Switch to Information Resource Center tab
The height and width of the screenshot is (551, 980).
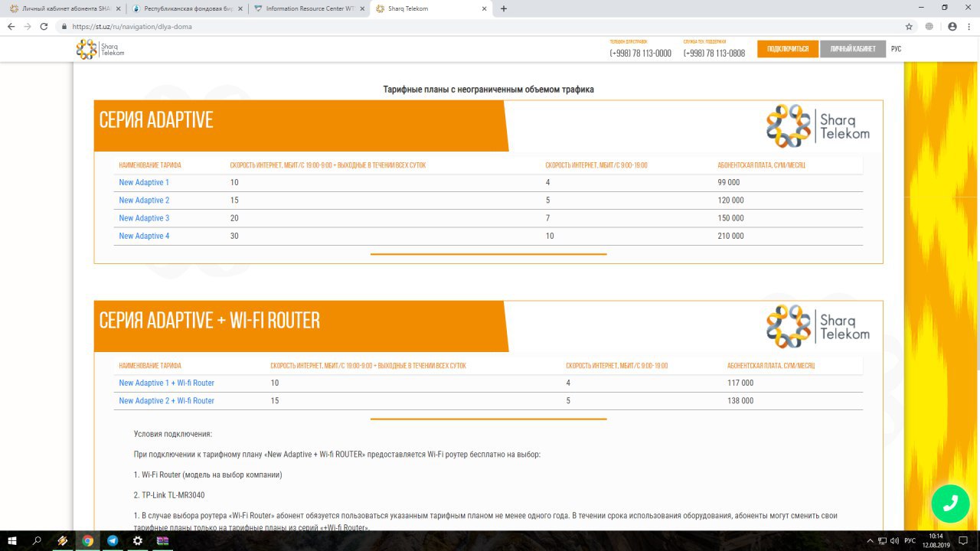[308, 8]
